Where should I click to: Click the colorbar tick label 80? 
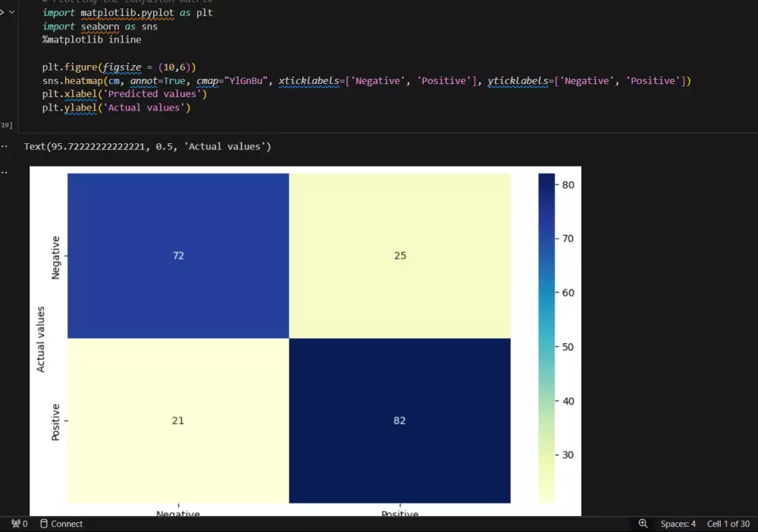(568, 185)
